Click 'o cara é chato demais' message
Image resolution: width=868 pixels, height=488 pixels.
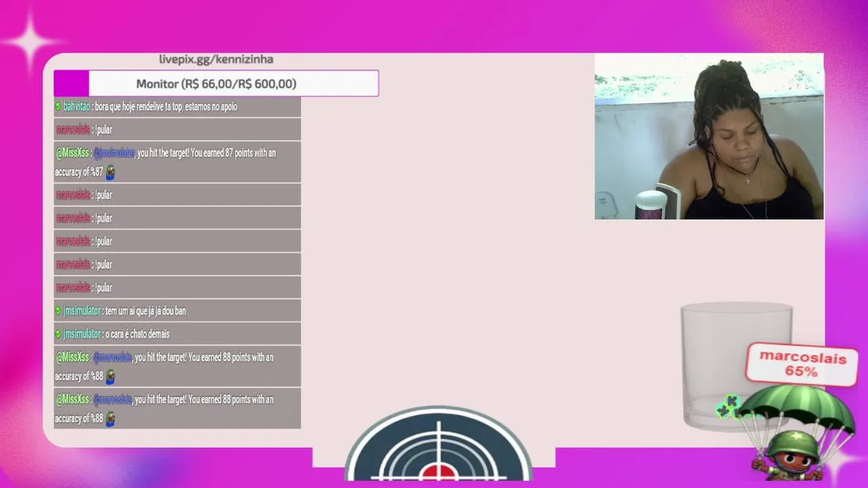(138, 334)
